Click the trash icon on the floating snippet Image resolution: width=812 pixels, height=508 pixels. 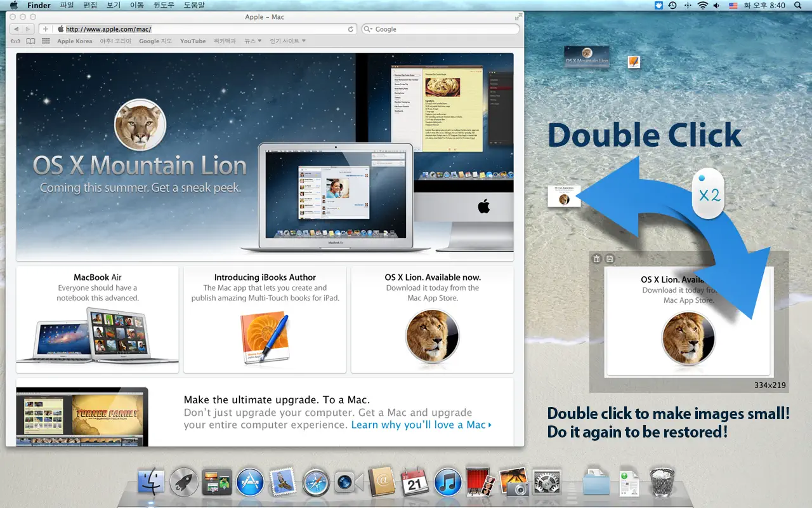pyautogui.click(x=596, y=258)
